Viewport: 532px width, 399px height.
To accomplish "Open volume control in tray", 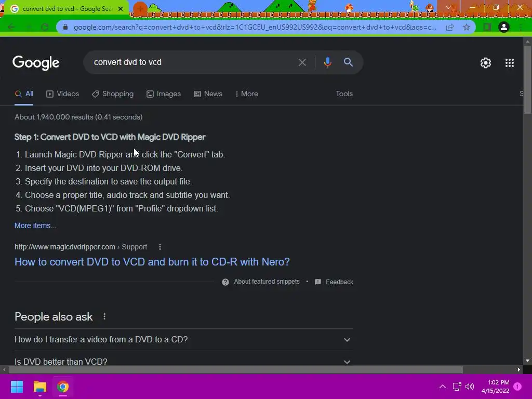I will (x=470, y=387).
